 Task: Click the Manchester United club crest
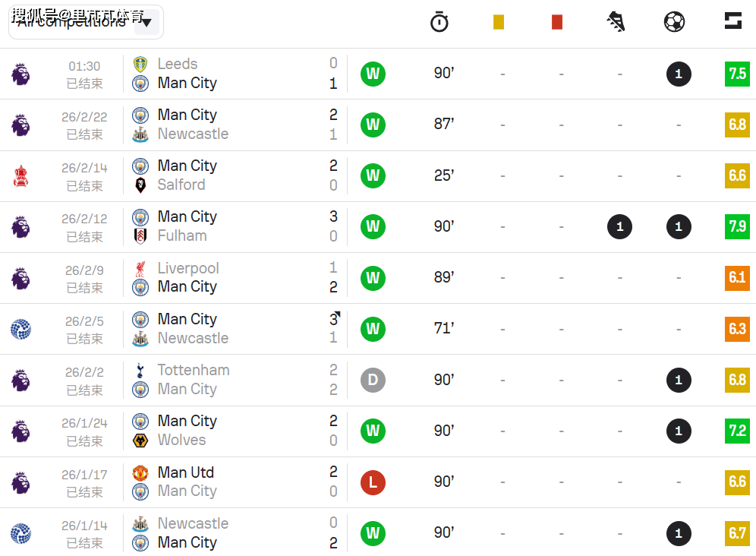pos(140,472)
